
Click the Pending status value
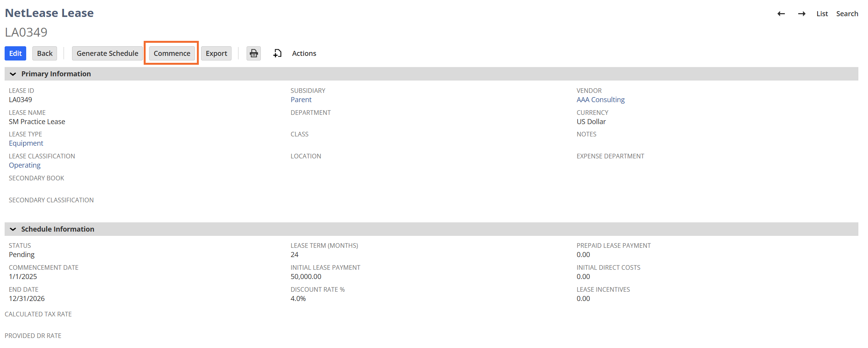pyautogui.click(x=22, y=255)
